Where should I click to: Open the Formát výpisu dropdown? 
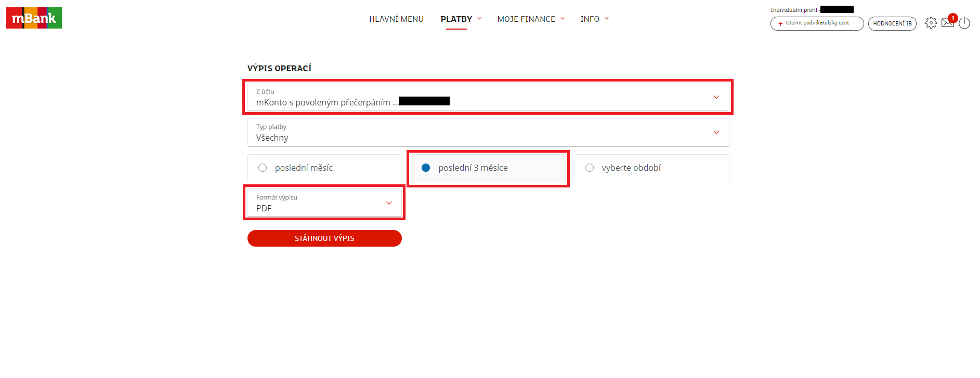tap(324, 203)
